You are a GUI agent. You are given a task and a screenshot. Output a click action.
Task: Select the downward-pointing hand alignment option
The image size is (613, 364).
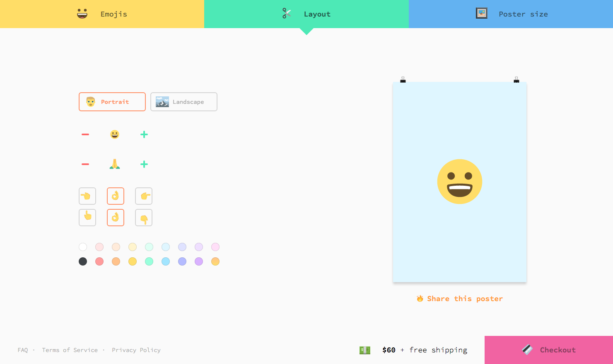[x=144, y=218]
